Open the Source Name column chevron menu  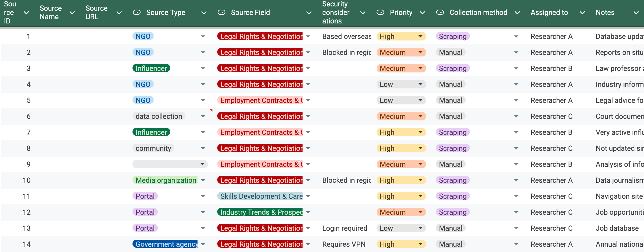72,13
